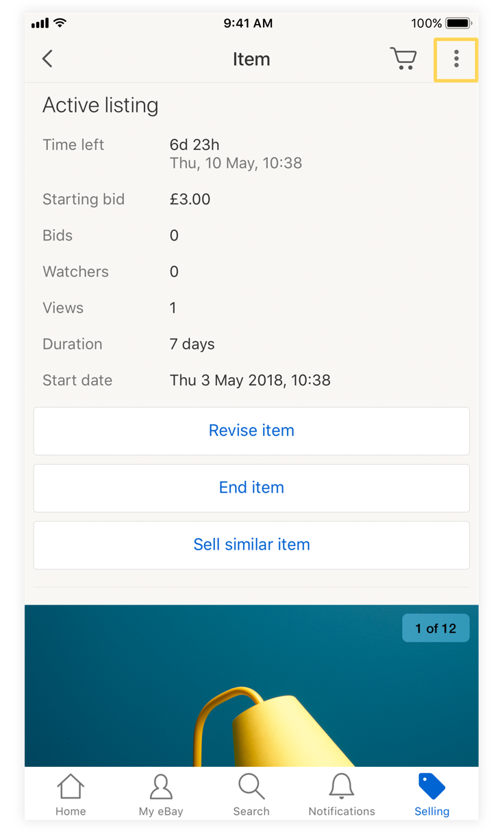This screenshot has width=504, height=832.
Task: Open the Search tab
Action: (x=251, y=795)
